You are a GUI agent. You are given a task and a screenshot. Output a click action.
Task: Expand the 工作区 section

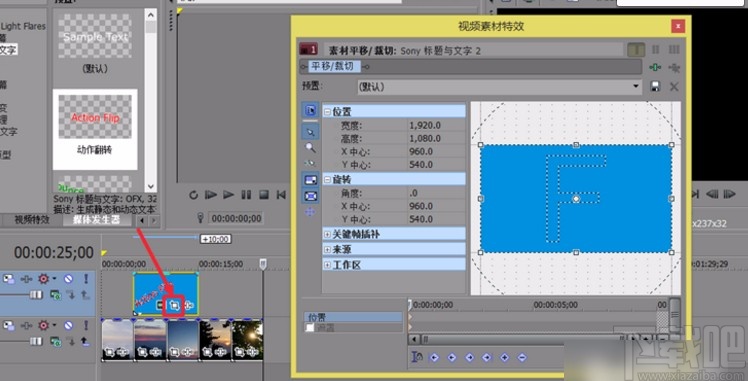327,265
